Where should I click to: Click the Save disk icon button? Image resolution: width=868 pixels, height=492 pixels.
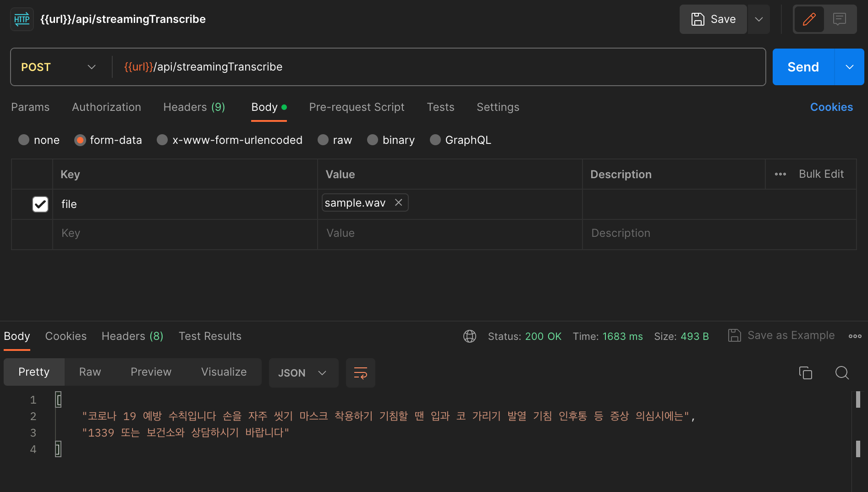point(713,19)
